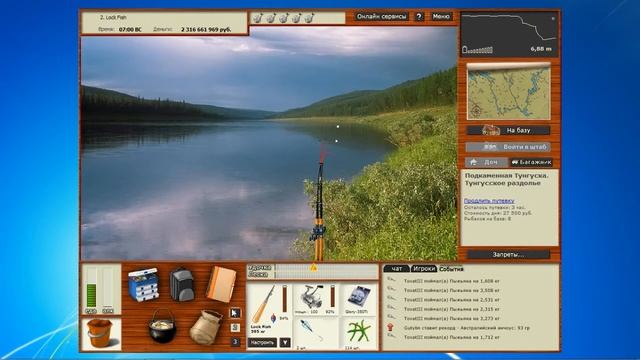
Task: Click the catch event with 1,712 кг
Action: click(x=452, y=337)
